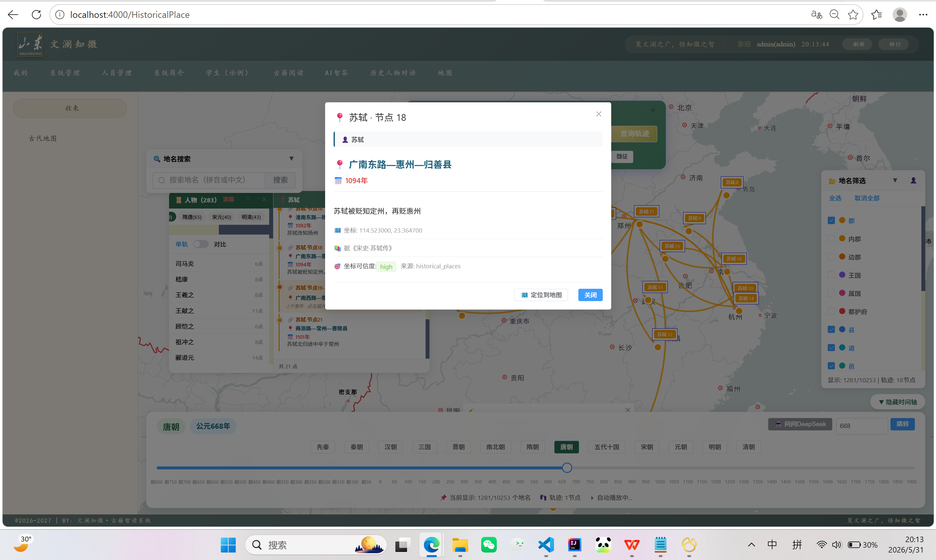Image resolution: width=936 pixels, height=560 pixels.
Task: Select the 汉朝 dynasty tab
Action: [390, 447]
